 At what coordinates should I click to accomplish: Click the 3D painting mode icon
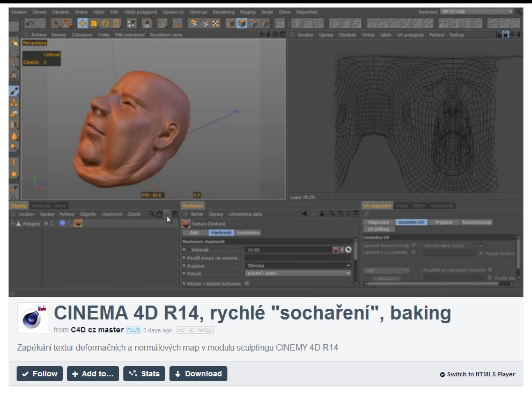coord(146,24)
